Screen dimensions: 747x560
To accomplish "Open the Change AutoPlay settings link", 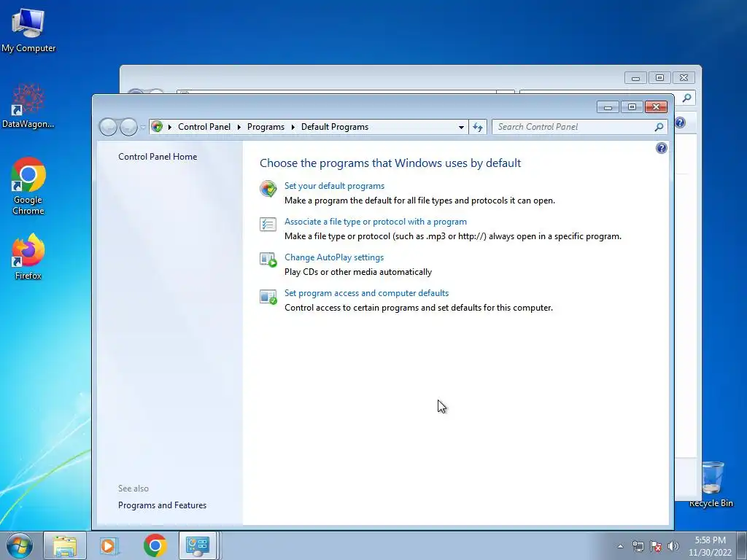I will (x=334, y=257).
